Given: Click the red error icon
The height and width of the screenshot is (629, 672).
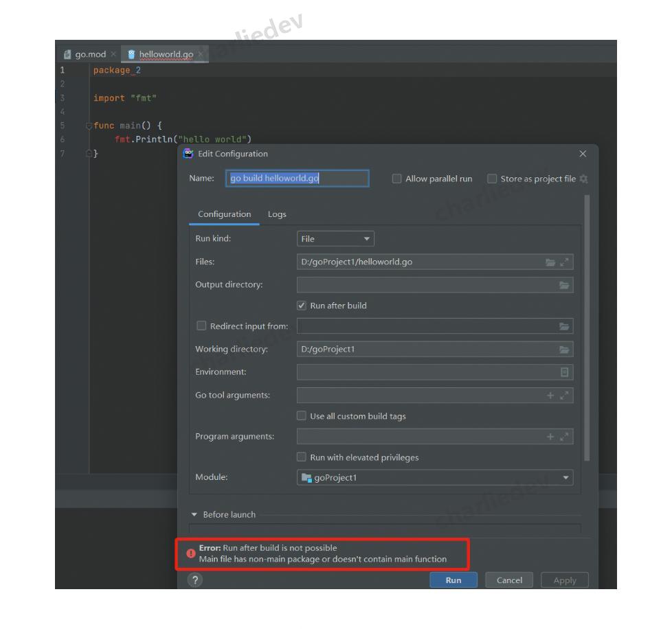Looking at the screenshot, I should (191, 553).
